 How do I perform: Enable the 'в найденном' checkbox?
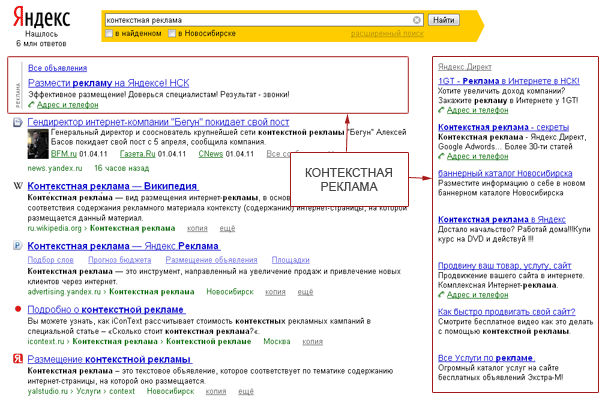point(110,34)
